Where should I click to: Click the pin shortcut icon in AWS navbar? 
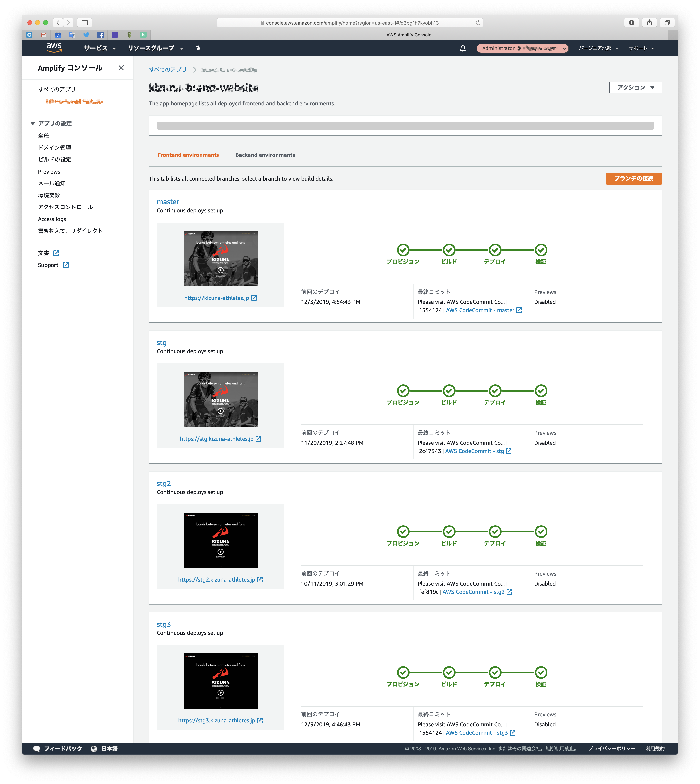coord(198,48)
